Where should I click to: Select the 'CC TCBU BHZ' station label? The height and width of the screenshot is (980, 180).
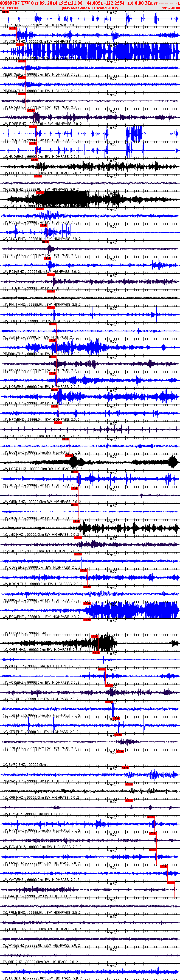coord(14,928)
